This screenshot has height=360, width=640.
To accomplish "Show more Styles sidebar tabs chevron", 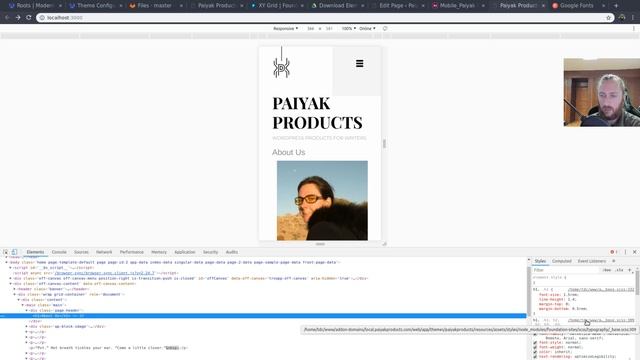I will (x=613, y=261).
